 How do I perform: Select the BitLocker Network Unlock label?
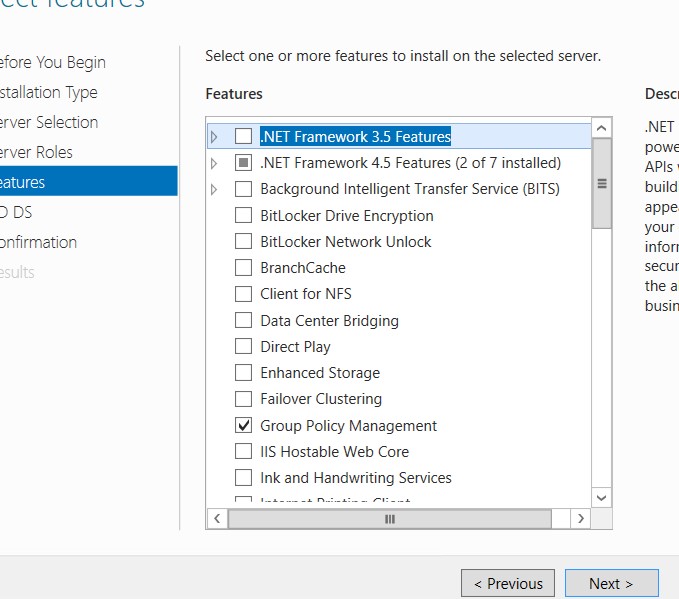pyautogui.click(x=346, y=242)
